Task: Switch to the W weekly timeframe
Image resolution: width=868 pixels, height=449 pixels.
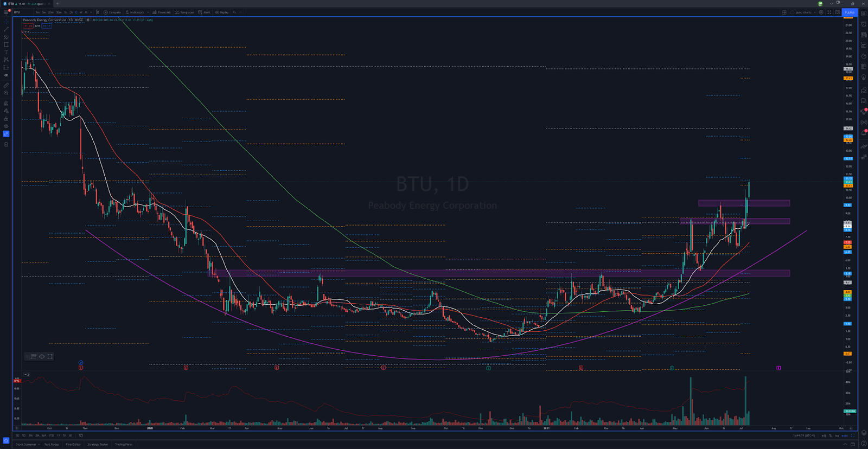Action: [x=81, y=12]
